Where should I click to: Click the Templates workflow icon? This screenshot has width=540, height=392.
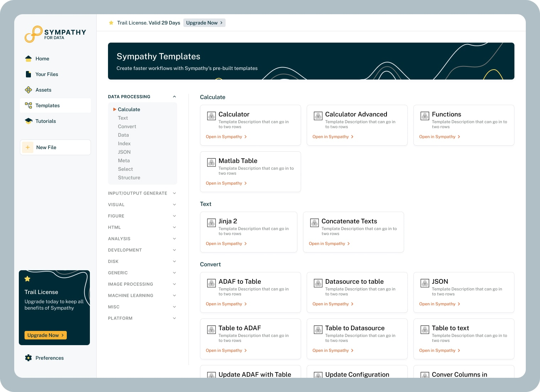pos(28,105)
